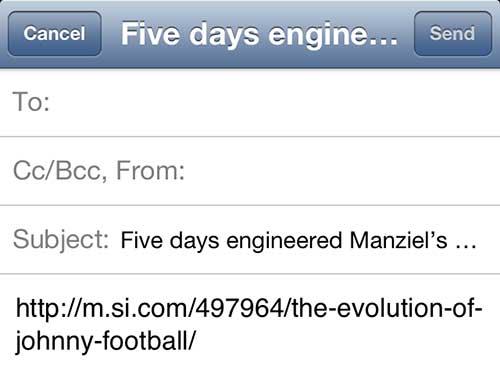Tap the si.com article URL in body

(249, 324)
